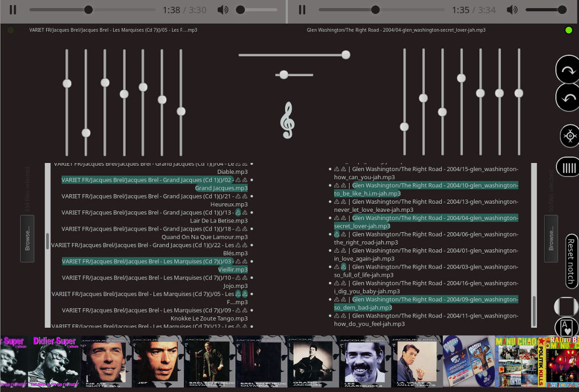Viewport: 579px width, 392px height.
Task: Select the Jojo.mp3 track
Action: pos(155,282)
